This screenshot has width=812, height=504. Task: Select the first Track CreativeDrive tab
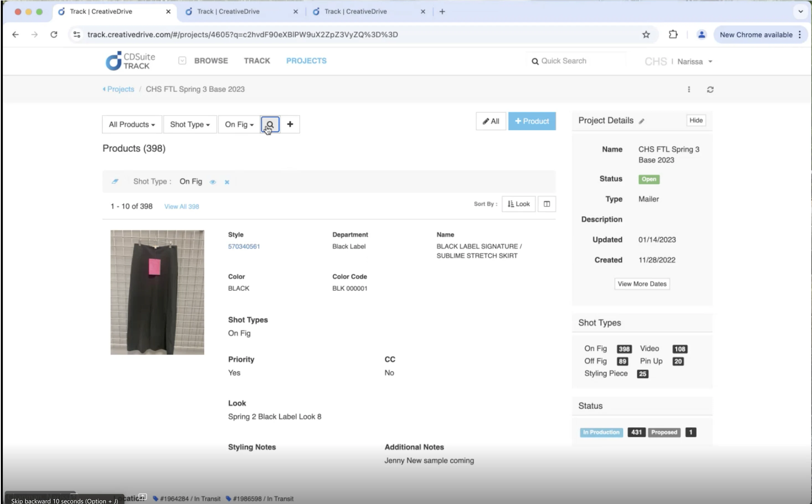114,12
